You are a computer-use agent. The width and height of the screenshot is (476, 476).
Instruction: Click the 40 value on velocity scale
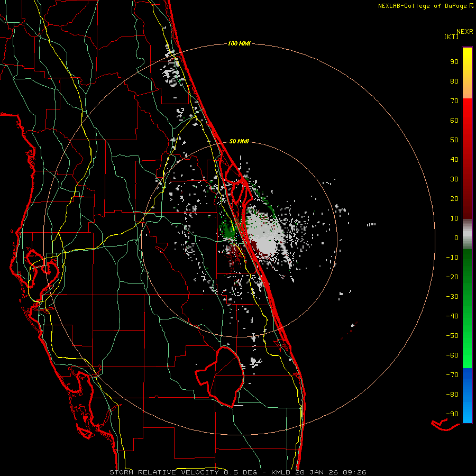click(454, 159)
